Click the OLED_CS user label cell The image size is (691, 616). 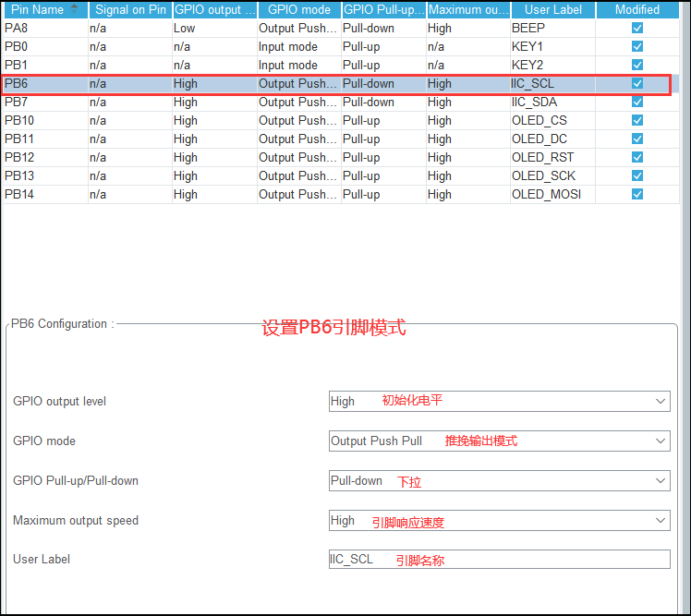(552, 121)
